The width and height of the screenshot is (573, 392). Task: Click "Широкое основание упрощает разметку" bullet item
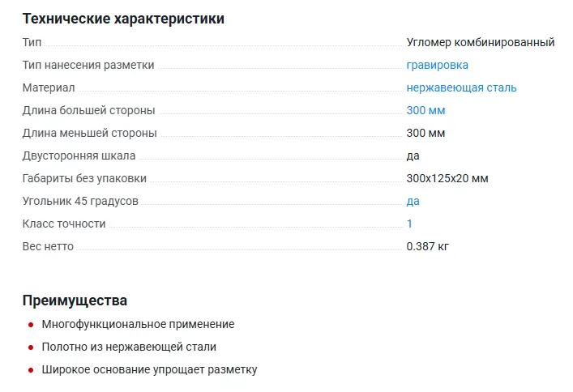(x=149, y=369)
